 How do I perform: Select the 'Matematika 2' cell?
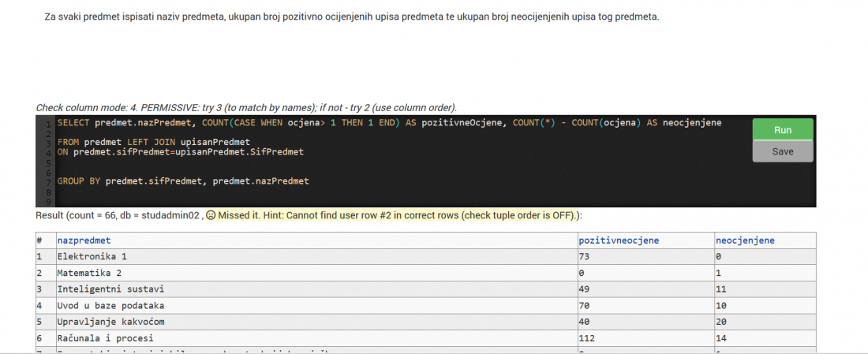click(x=316, y=273)
